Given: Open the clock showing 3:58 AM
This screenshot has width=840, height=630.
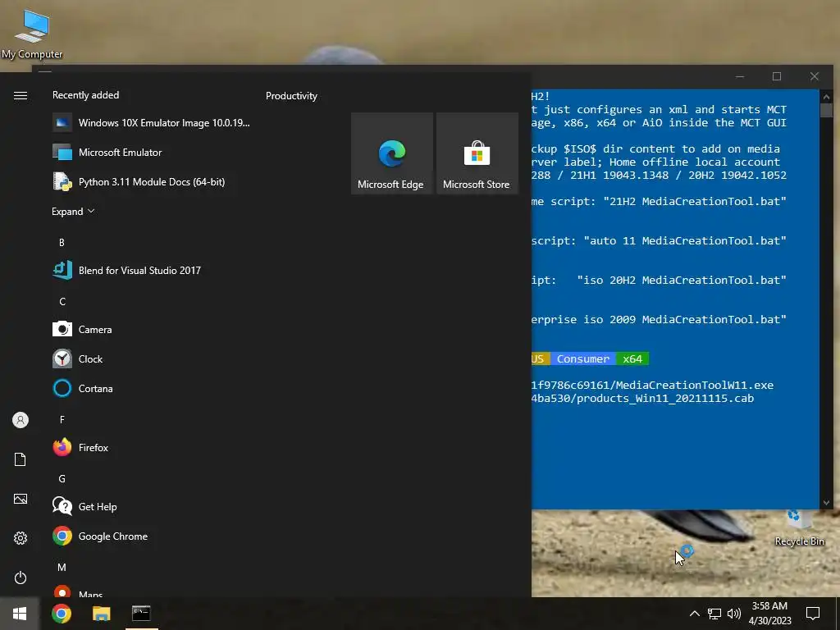Looking at the screenshot, I should pyautogui.click(x=769, y=614).
